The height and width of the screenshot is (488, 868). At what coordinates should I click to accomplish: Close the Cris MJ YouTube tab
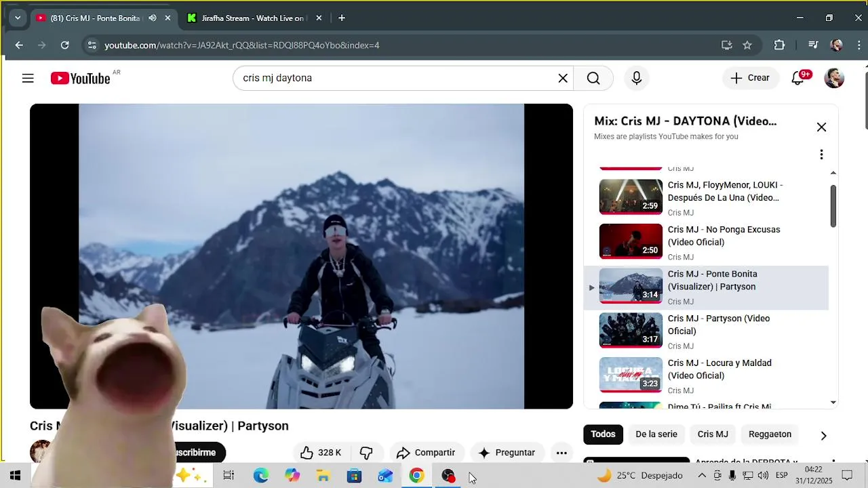pyautogui.click(x=167, y=18)
